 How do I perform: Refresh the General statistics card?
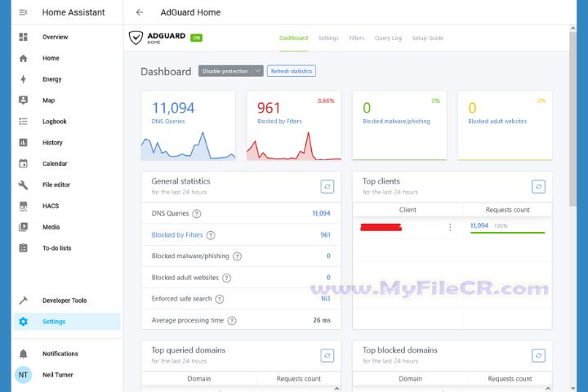(327, 186)
